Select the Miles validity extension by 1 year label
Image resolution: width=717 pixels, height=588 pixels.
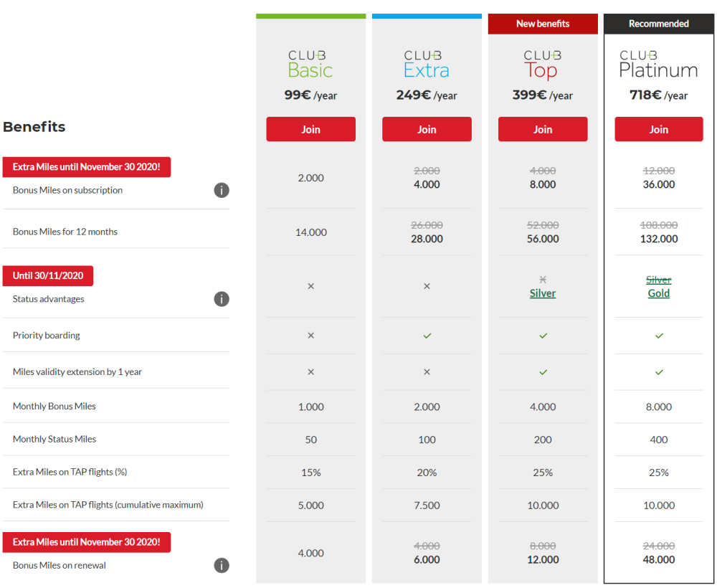click(77, 372)
